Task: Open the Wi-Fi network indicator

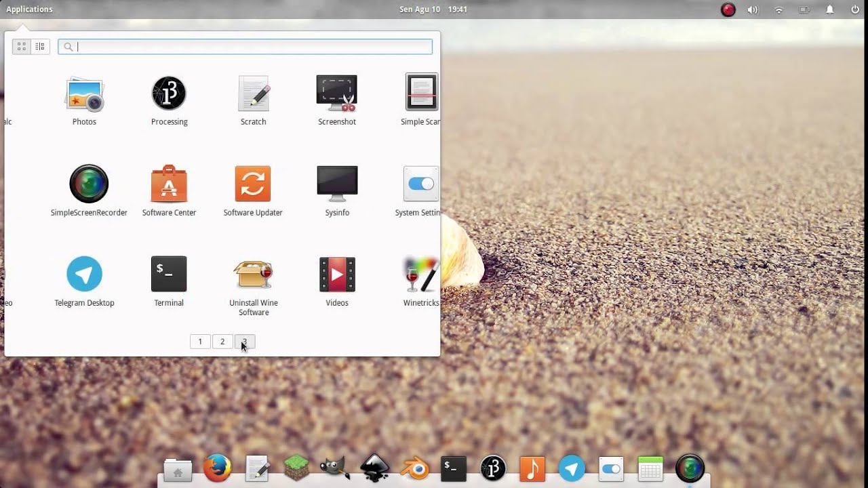Action: (778, 9)
